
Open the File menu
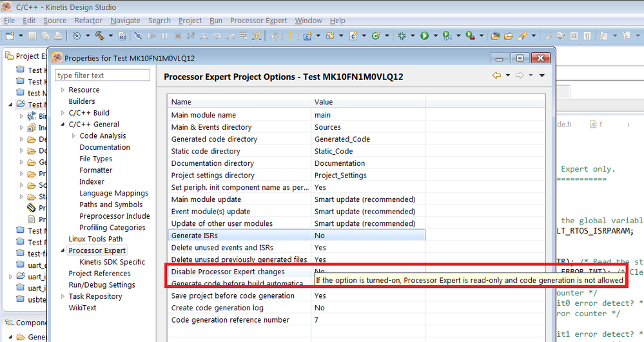[x=9, y=21]
